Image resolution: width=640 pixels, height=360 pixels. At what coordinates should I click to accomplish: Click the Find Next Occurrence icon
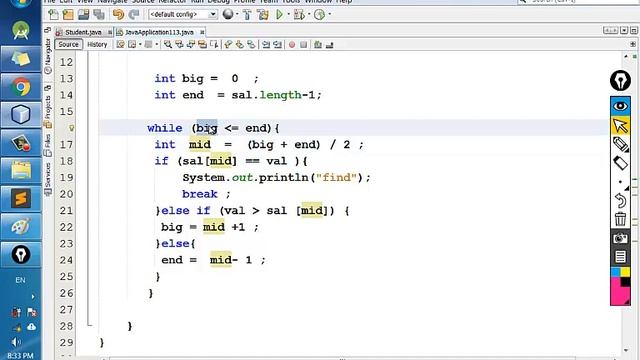(191, 44)
